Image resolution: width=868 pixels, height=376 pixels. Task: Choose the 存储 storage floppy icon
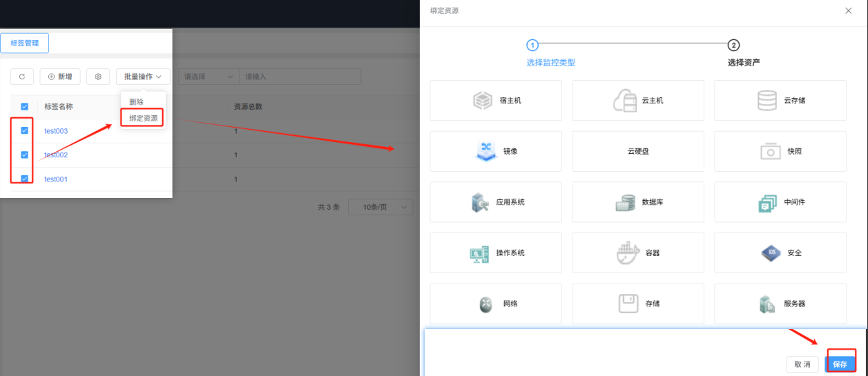(627, 304)
